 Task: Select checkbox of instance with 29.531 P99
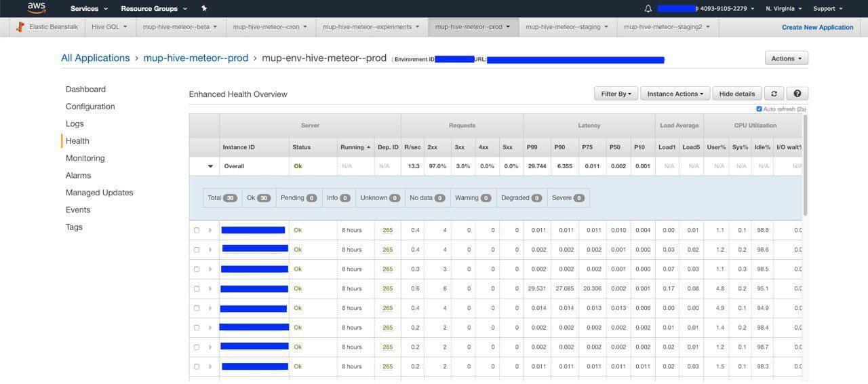pos(197,289)
